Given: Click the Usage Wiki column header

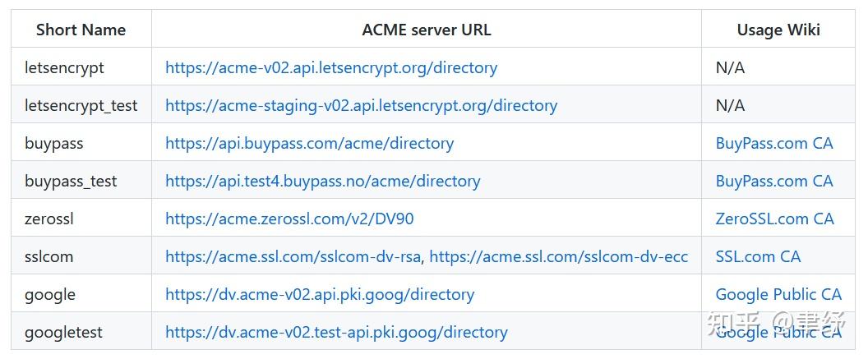Looking at the screenshot, I should coord(778,30).
